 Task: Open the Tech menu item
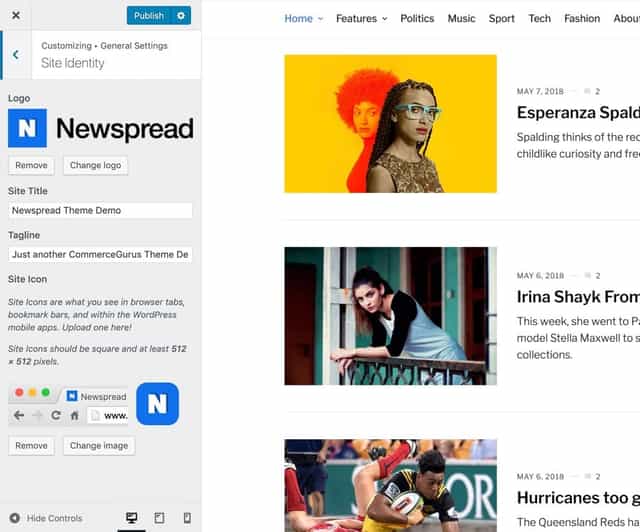tap(540, 19)
